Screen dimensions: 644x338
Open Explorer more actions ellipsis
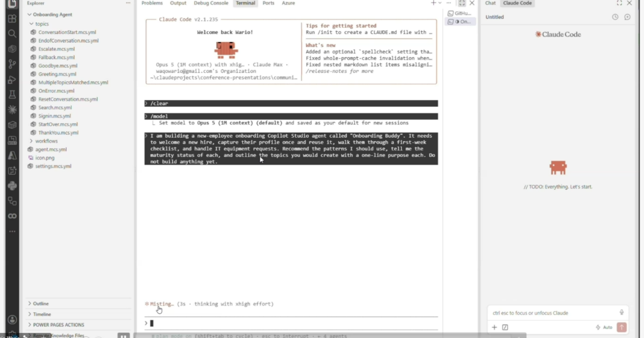coord(128,3)
